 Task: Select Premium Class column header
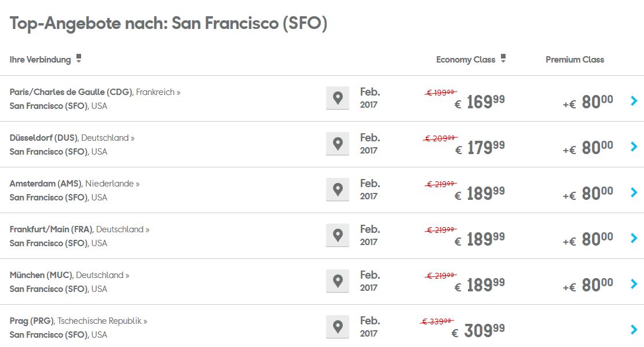tap(575, 60)
